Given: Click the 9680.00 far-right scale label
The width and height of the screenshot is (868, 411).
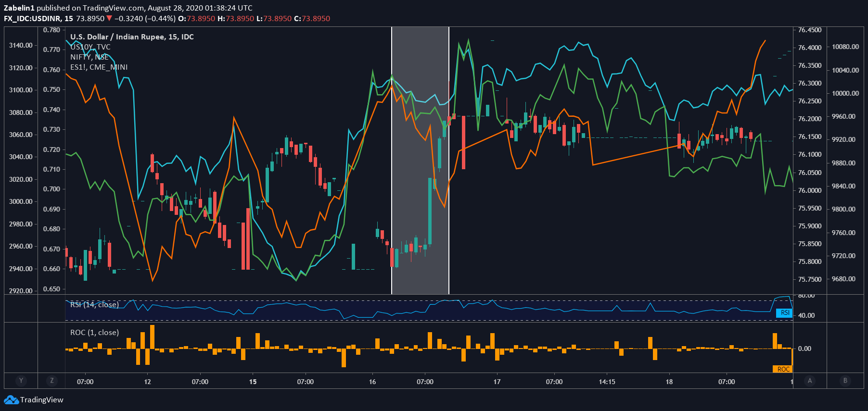Looking at the screenshot, I should click(x=844, y=279).
